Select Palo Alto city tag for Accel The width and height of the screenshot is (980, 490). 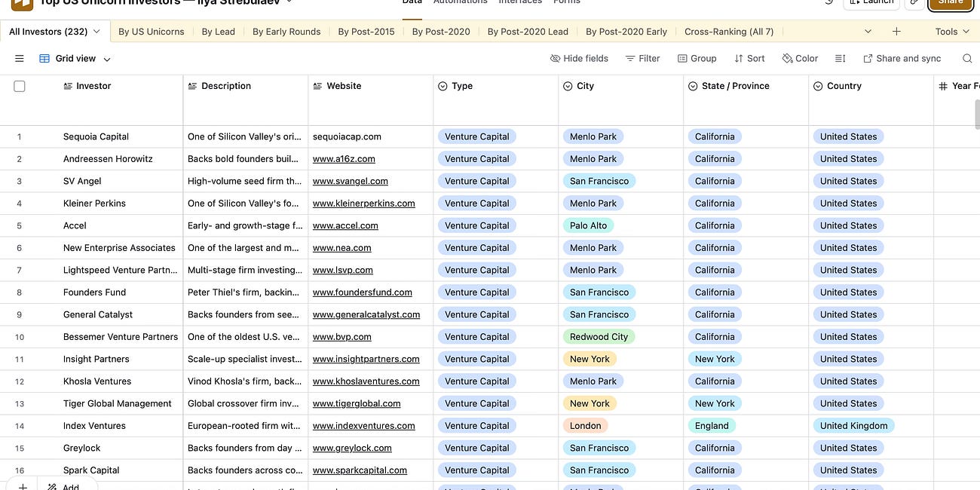tap(589, 225)
